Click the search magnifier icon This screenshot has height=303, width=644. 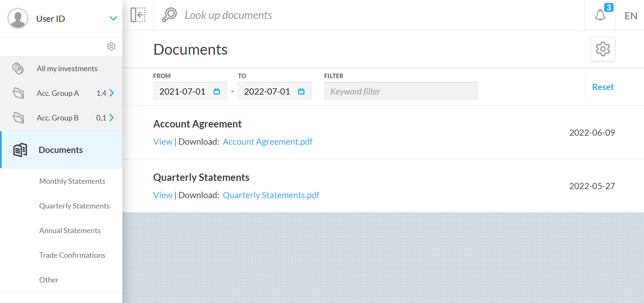169,15
